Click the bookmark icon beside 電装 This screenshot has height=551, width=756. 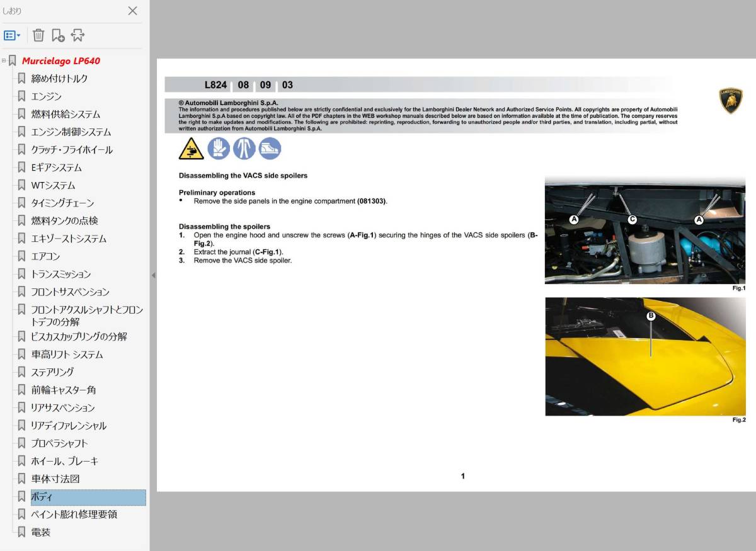[x=21, y=532]
